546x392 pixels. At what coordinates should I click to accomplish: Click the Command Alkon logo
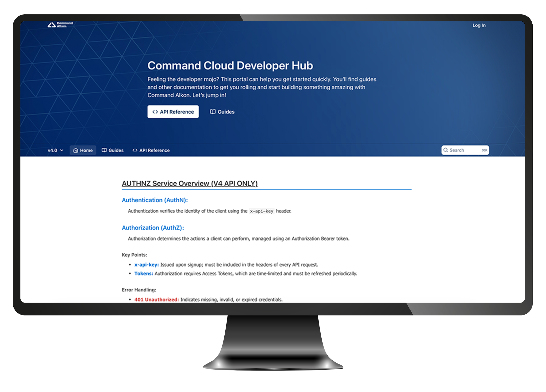click(x=60, y=25)
